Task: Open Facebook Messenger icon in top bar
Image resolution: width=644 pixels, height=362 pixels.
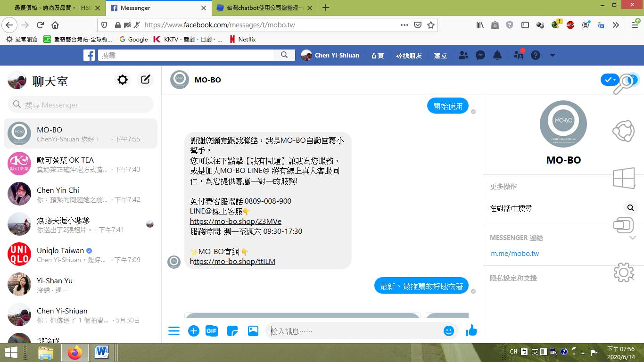Action: coord(480,55)
